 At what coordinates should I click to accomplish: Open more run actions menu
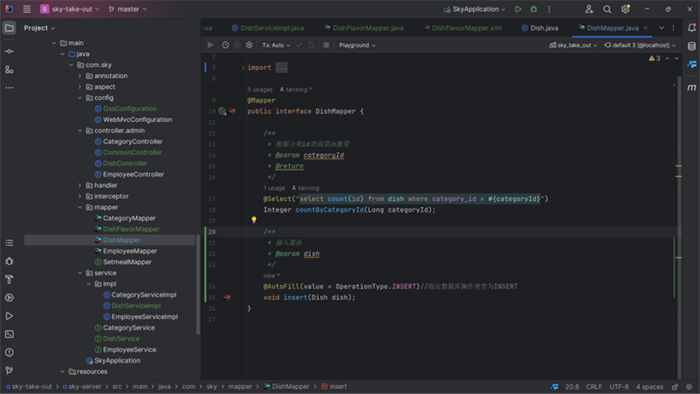549,9
